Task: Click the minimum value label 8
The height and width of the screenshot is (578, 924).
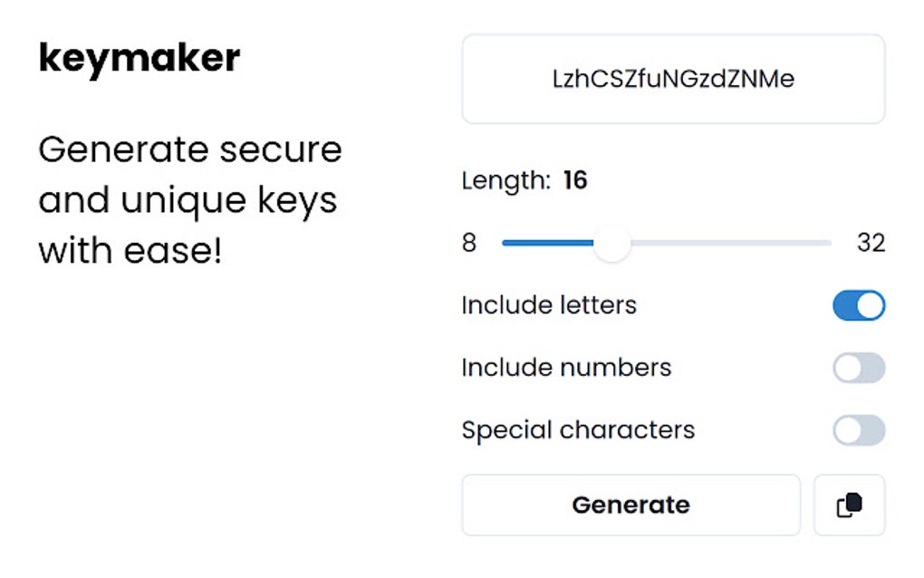Action: [x=470, y=243]
